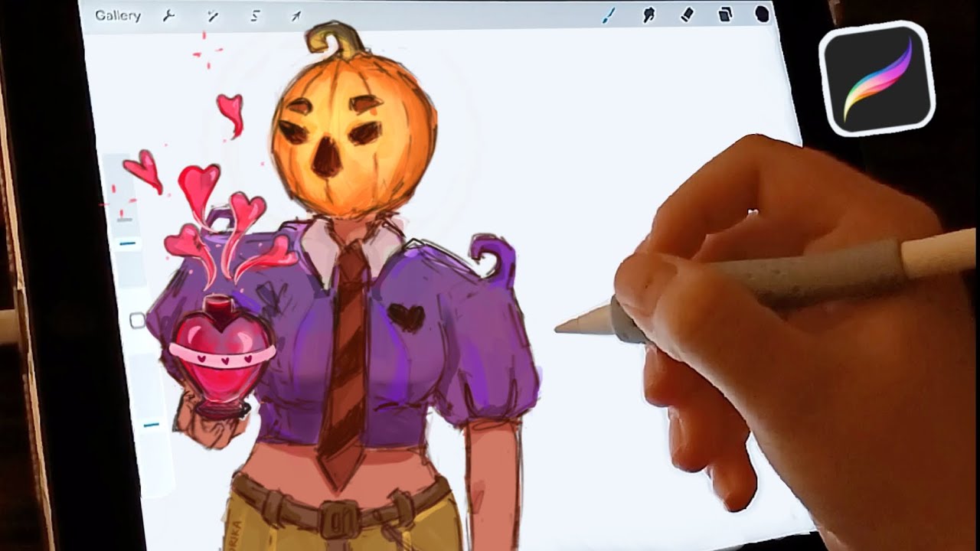Click the Procreate logo overlay
Screen dimensions: 980x551
[877, 79]
